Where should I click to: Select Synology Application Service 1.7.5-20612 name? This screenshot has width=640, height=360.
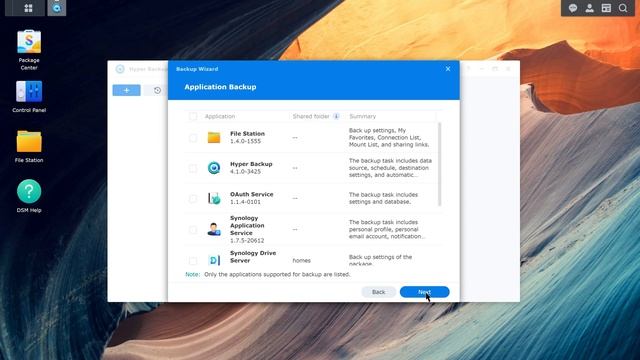click(247, 229)
